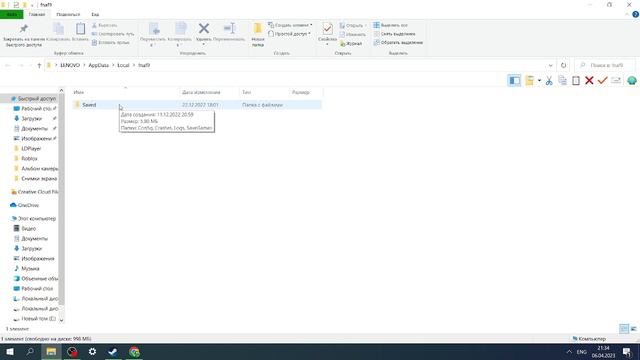
Task: Click Deselect (Снять выделение)
Action: pyautogui.click(x=394, y=34)
